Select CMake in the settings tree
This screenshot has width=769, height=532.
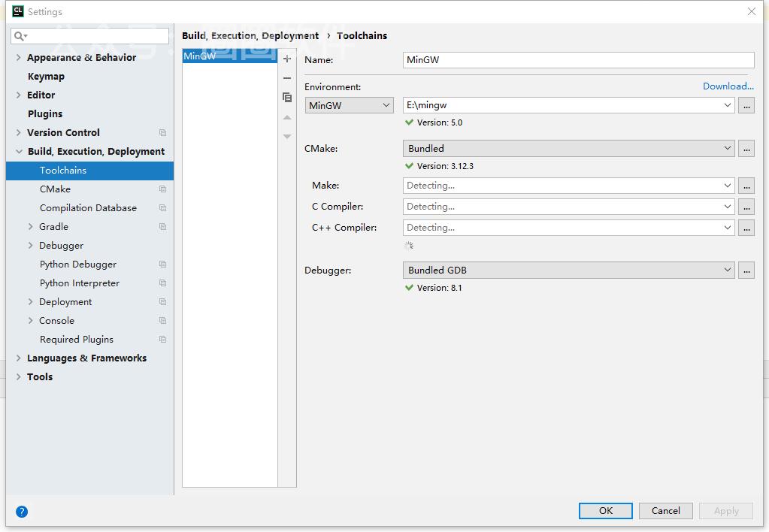click(x=55, y=189)
